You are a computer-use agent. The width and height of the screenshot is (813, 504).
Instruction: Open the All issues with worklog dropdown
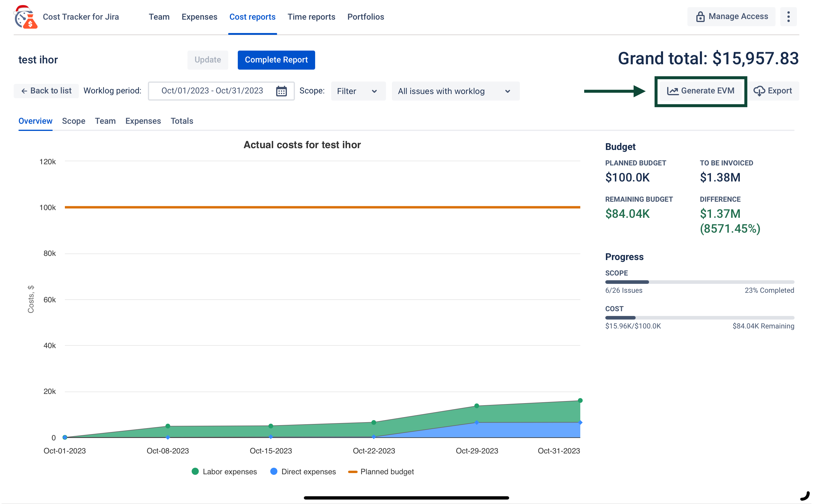[x=455, y=91]
